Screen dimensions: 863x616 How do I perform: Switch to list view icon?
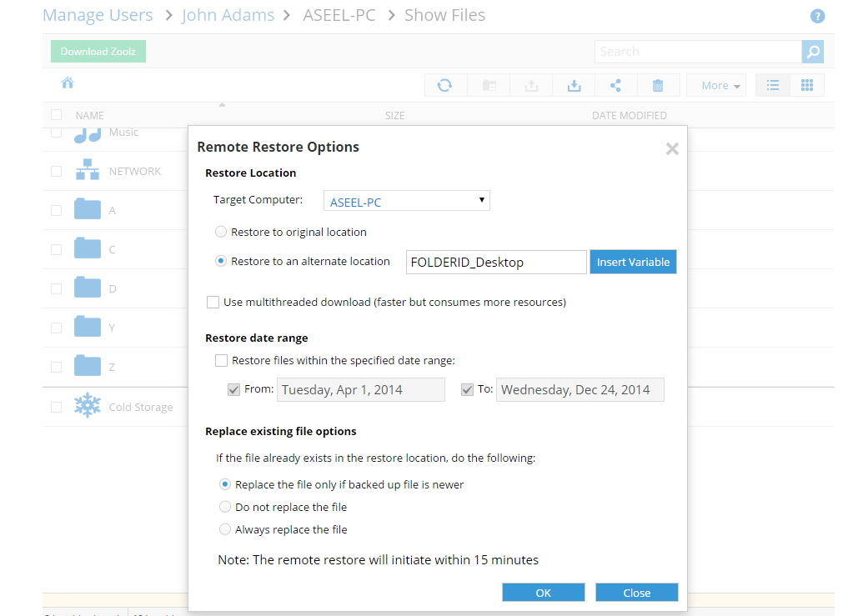pyautogui.click(x=773, y=85)
